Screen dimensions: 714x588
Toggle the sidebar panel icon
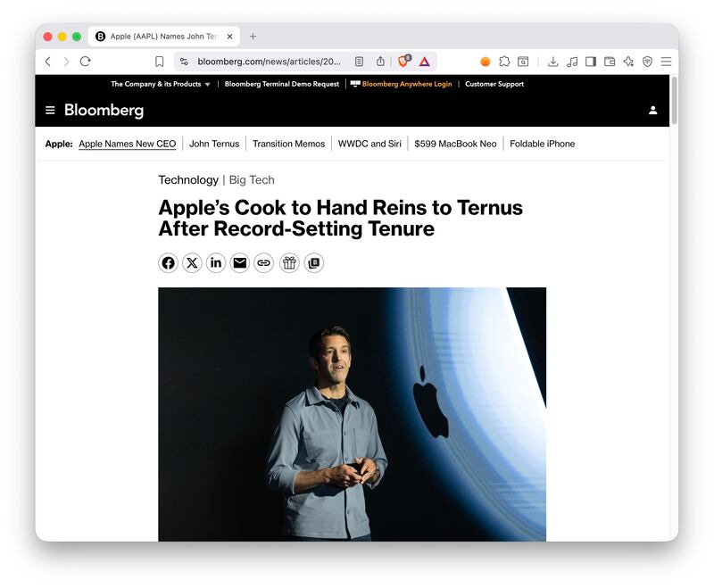(591, 62)
